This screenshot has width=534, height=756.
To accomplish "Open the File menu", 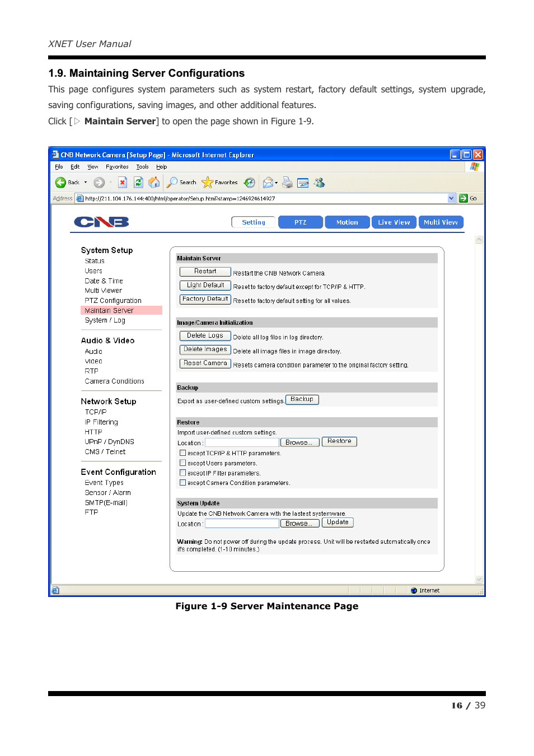I will click(x=59, y=167).
